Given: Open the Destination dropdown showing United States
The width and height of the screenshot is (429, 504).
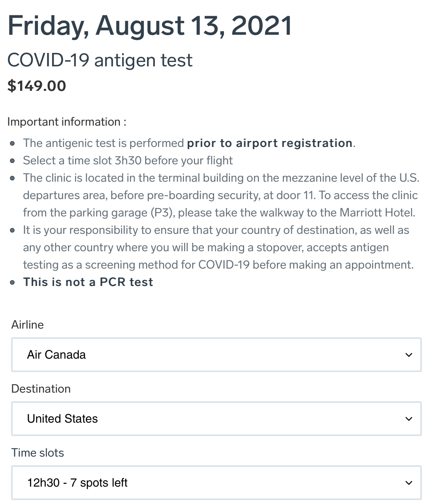Looking at the screenshot, I should [x=216, y=419].
